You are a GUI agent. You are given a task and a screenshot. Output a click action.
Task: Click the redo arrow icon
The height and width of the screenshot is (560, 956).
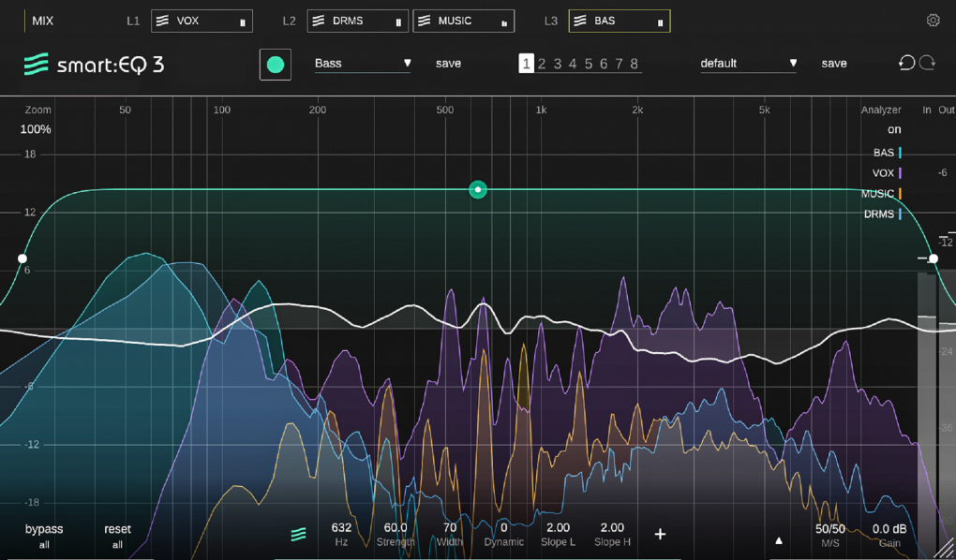coord(927,63)
